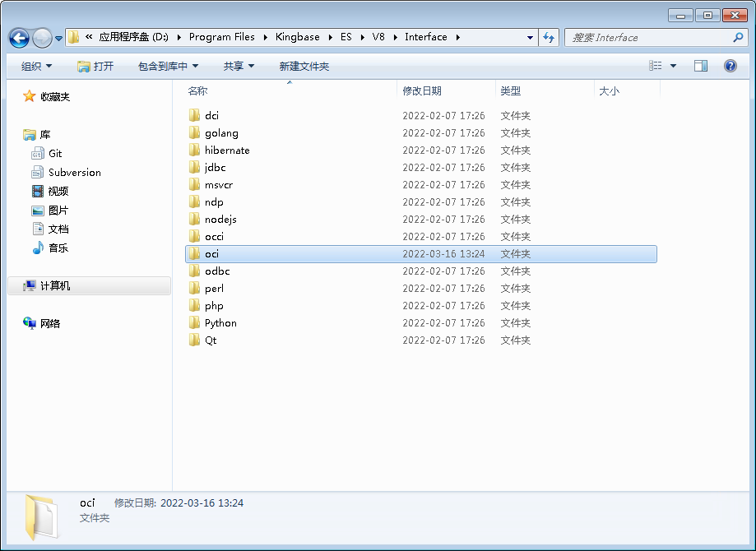Toggle the preview pane button
756x551 pixels.
click(x=701, y=66)
